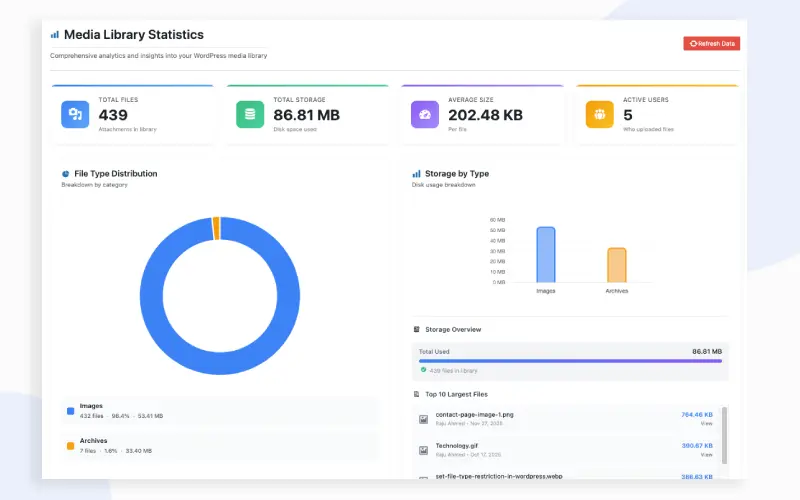Click the purple Average Size gauge icon
The height and width of the screenshot is (500, 800).
coord(425,114)
